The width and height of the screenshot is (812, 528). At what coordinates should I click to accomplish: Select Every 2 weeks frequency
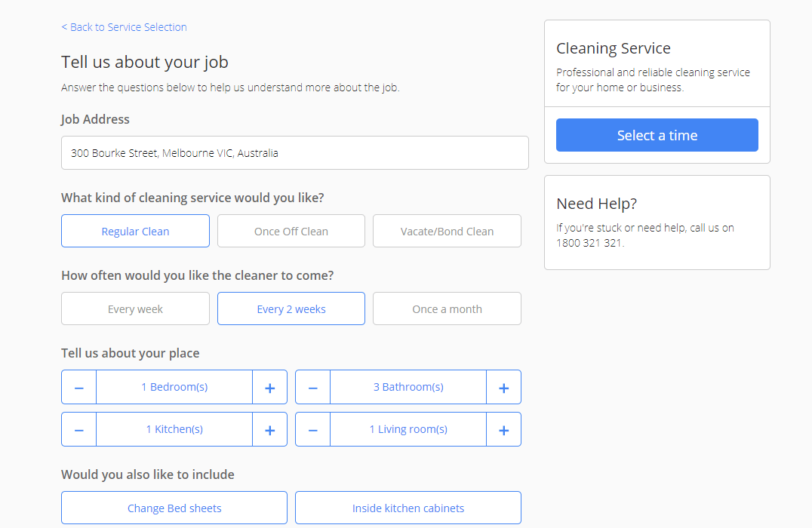(x=291, y=309)
